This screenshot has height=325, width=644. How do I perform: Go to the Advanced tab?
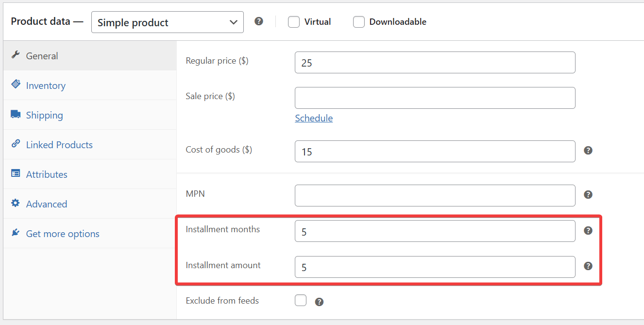tap(90, 204)
